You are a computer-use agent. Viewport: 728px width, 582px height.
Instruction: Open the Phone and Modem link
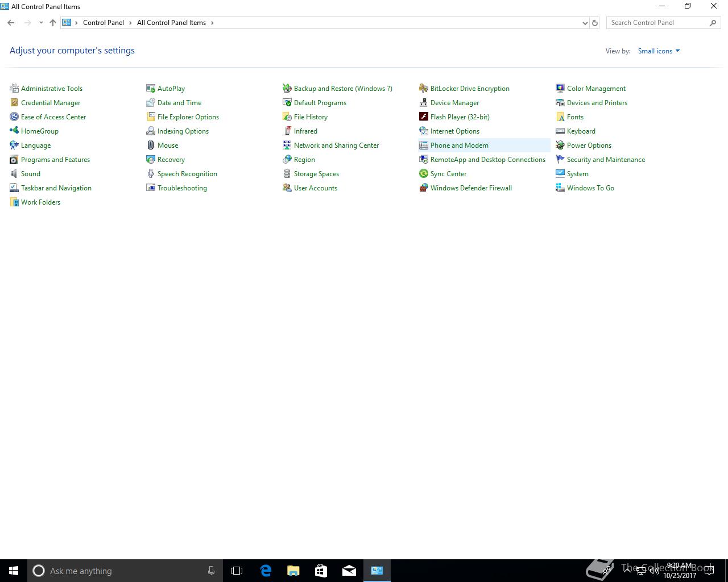pos(459,145)
